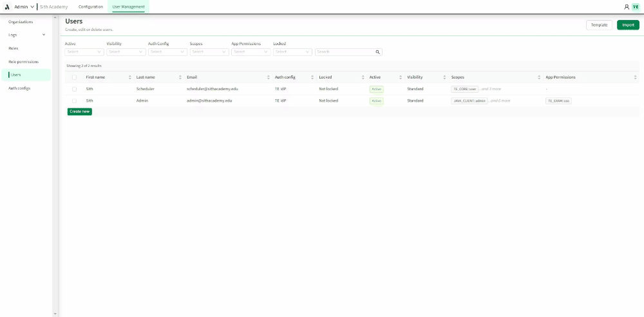
Task: Sort by Scopes column arrows
Action: [539, 77]
